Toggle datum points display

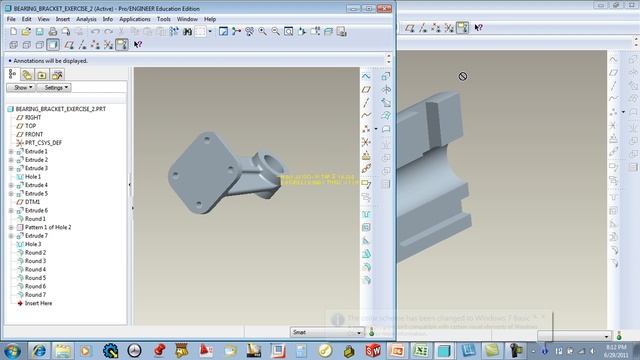point(95,44)
